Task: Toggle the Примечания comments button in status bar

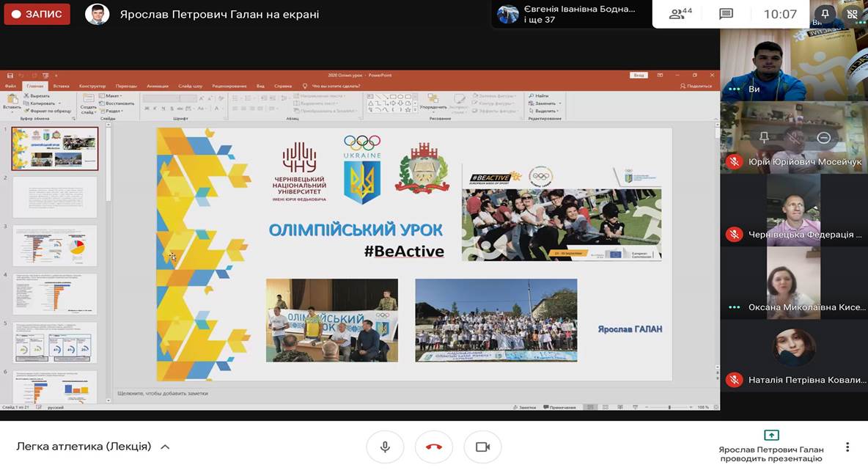Action: click(559, 407)
